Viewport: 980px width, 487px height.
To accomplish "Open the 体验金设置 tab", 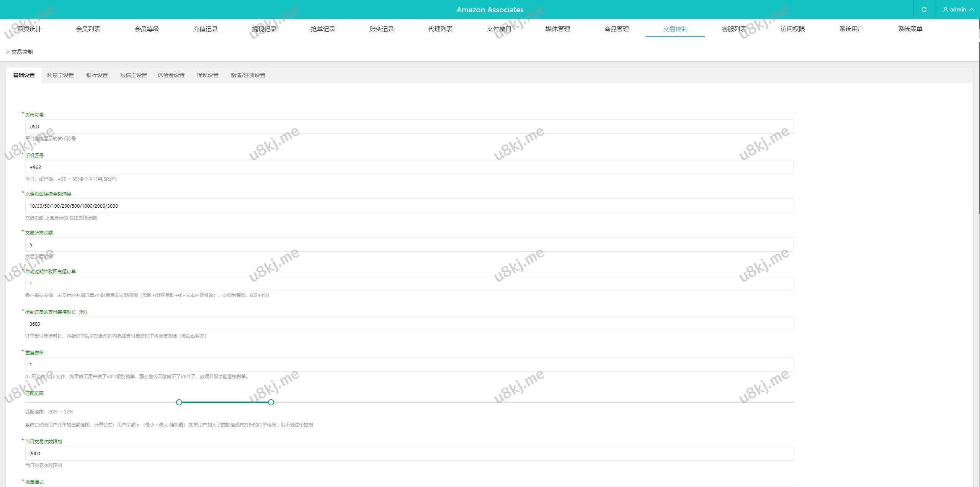I will (171, 75).
